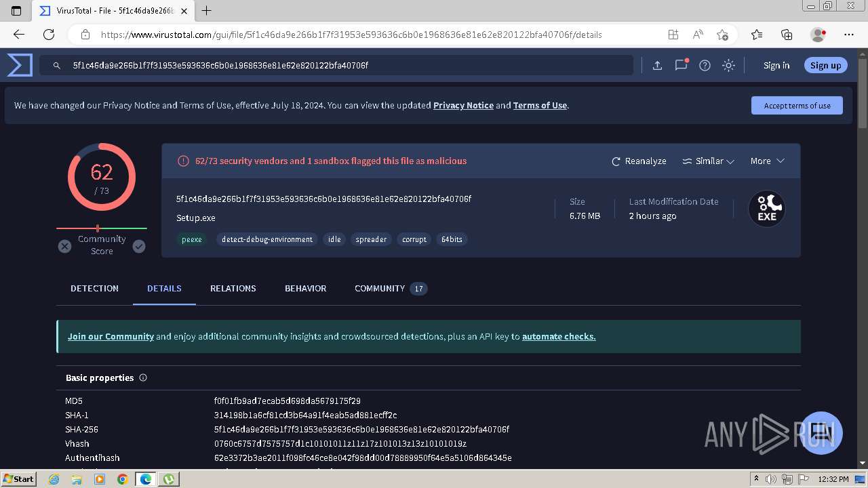Open Chrome from the taskbar
The width and height of the screenshot is (868, 488).
122,479
